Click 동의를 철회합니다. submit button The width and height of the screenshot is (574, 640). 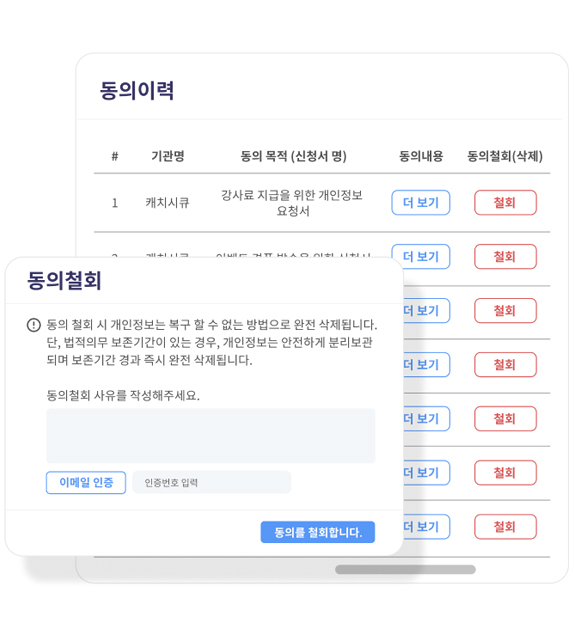(x=318, y=532)
